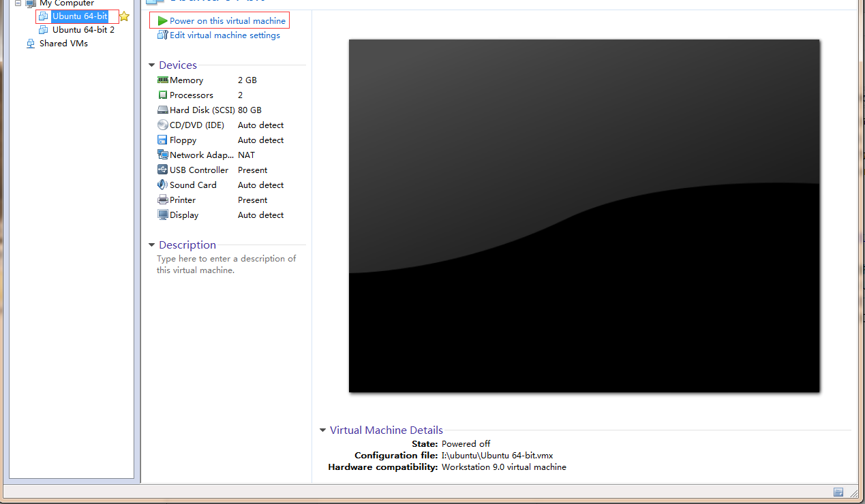Collapse the Virtual Machine Details section
This screenshot has width=865, height=504.
pyautogui.click(x=322, y=430)
